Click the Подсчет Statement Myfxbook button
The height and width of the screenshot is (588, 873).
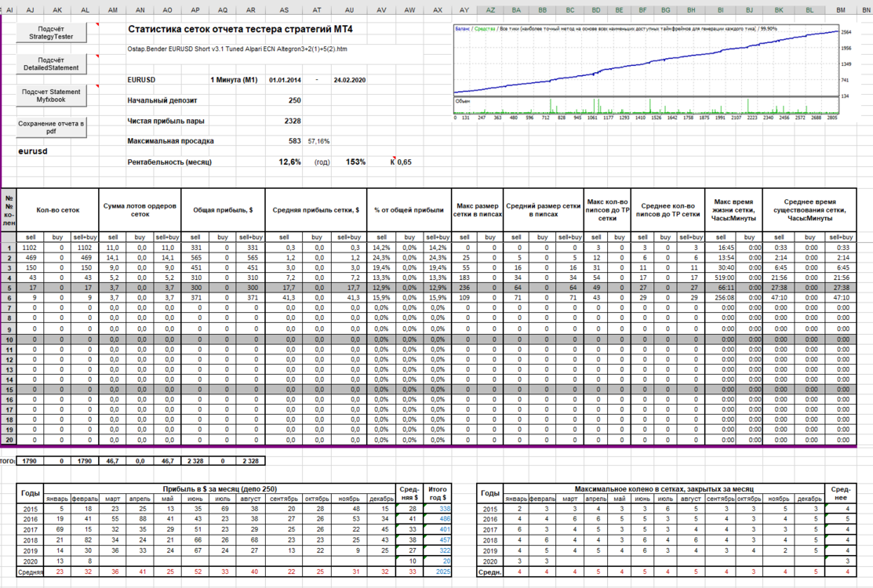pos(51,96)
